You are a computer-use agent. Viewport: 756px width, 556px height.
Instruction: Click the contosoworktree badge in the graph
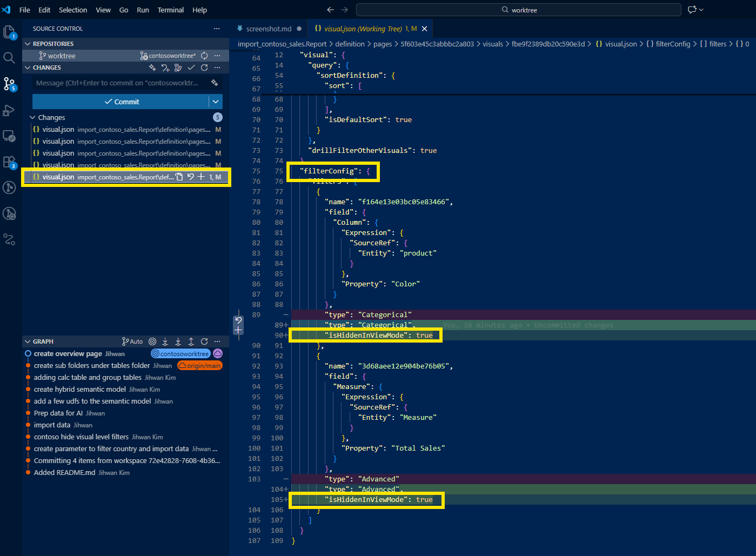[x=180, y=353]
